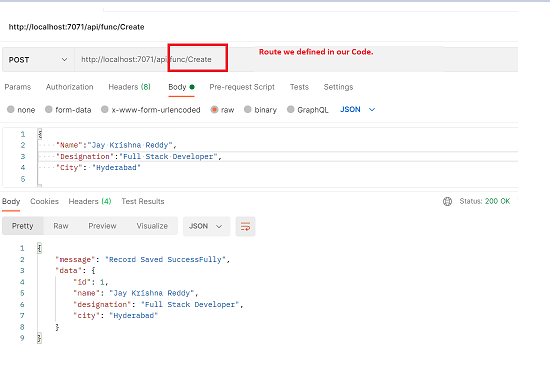Screen dimensions: 550x388
Task: Click the Visualize response view button
Action: (152, 226)
